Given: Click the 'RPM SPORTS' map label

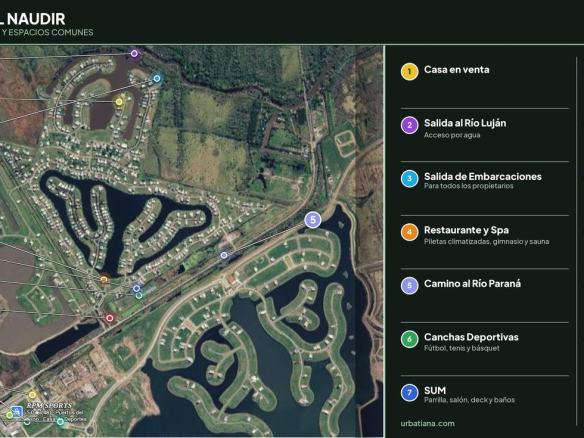Looking at the screenshot, I should 49,406.
